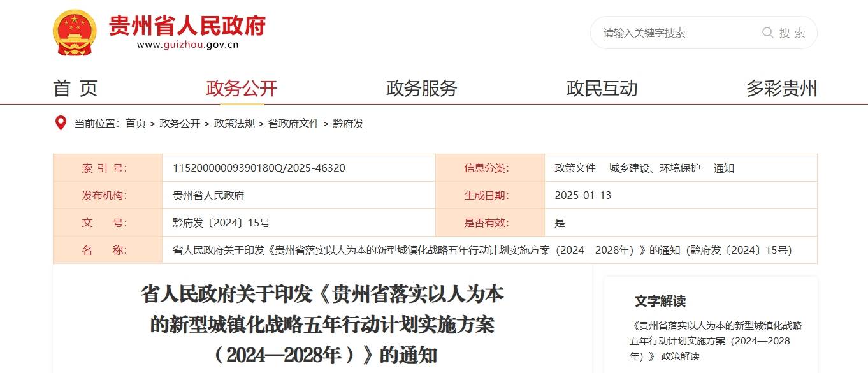
Task: Open the 首页 navigation menu item
Action: pyautogui.click(x=75, y=89)
